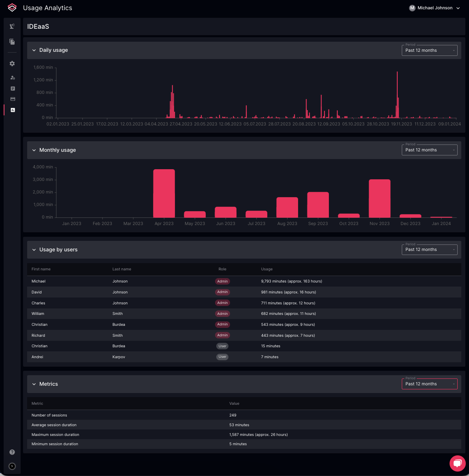Open the Daily usage Period dropdown
469x476 pixels.
pyautogui.click(x=429, y=51)
